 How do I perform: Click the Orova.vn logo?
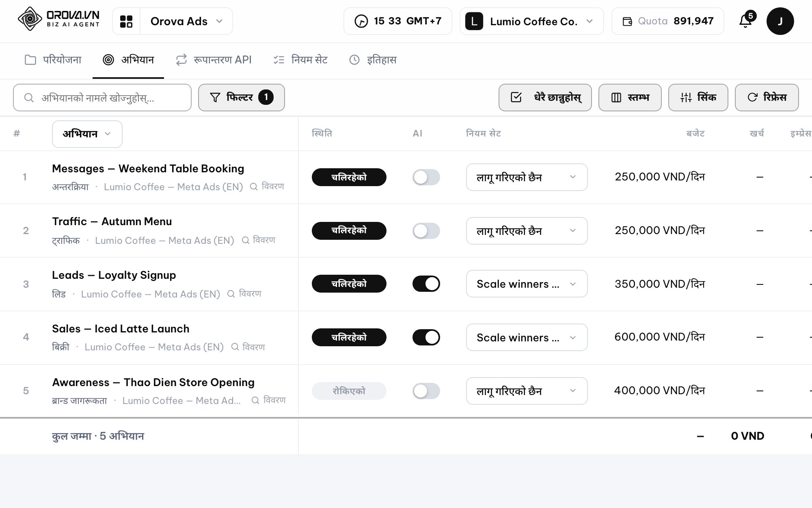click(58, 19)
